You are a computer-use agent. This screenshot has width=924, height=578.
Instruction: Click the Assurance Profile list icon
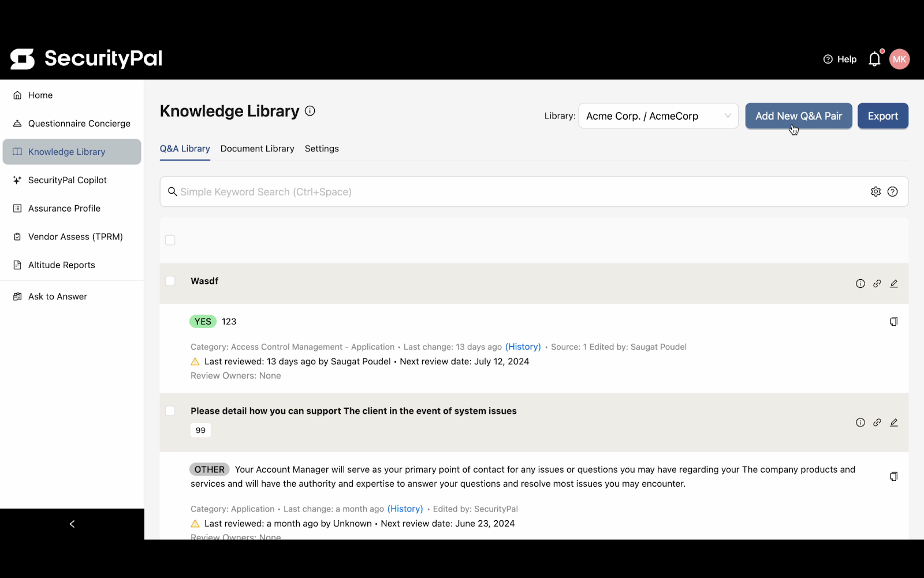pos(17,209)
